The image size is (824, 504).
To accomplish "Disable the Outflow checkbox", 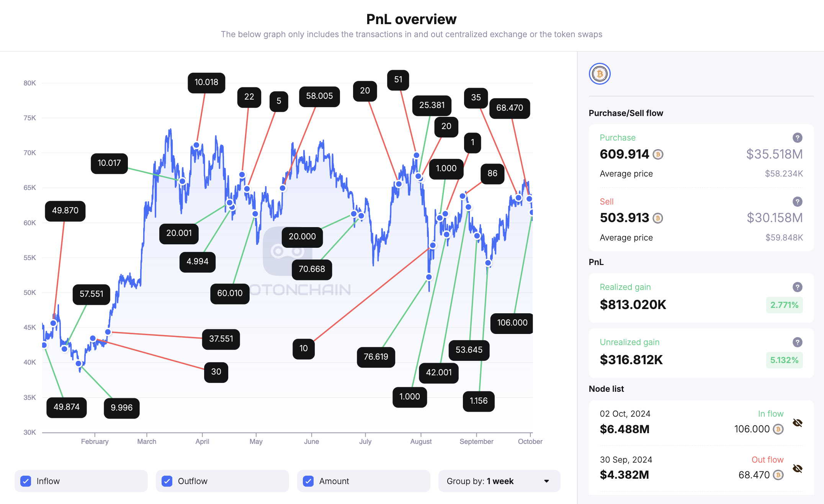I will click(167, 481).
